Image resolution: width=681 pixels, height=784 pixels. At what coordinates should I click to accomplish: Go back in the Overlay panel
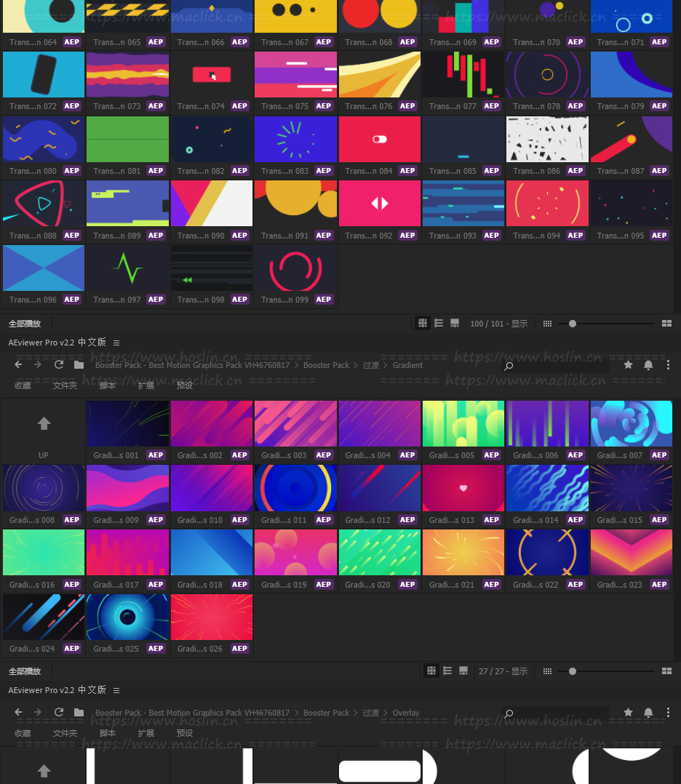click(18, 712)
